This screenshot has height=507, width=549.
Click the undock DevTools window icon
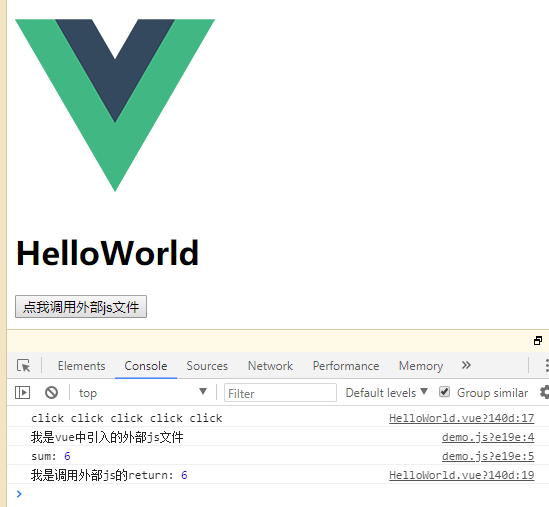[538, 341]
